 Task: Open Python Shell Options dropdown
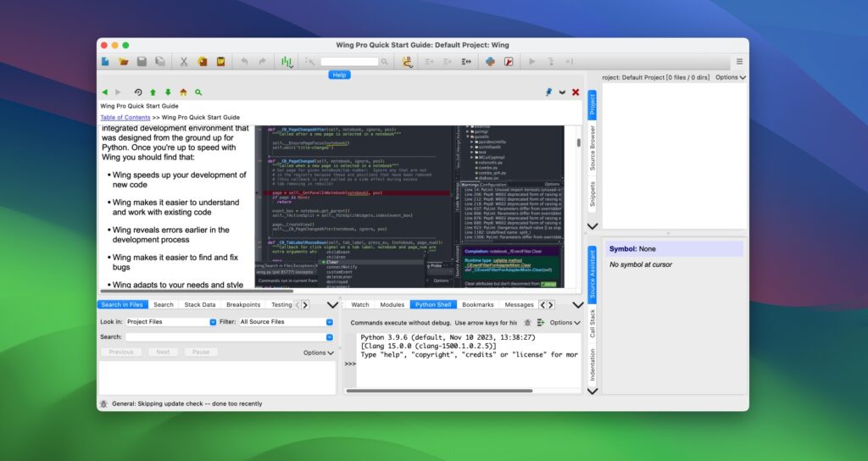565,322
